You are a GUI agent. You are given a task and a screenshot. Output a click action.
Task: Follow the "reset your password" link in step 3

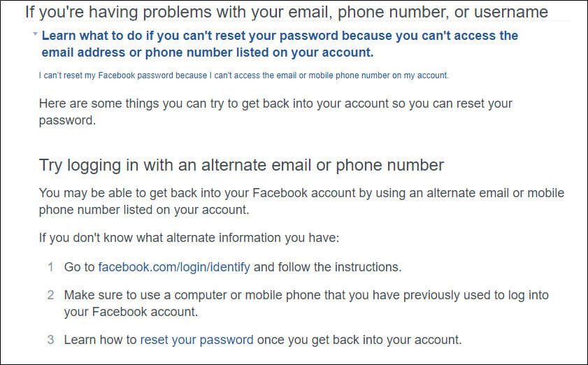(196, 340)
